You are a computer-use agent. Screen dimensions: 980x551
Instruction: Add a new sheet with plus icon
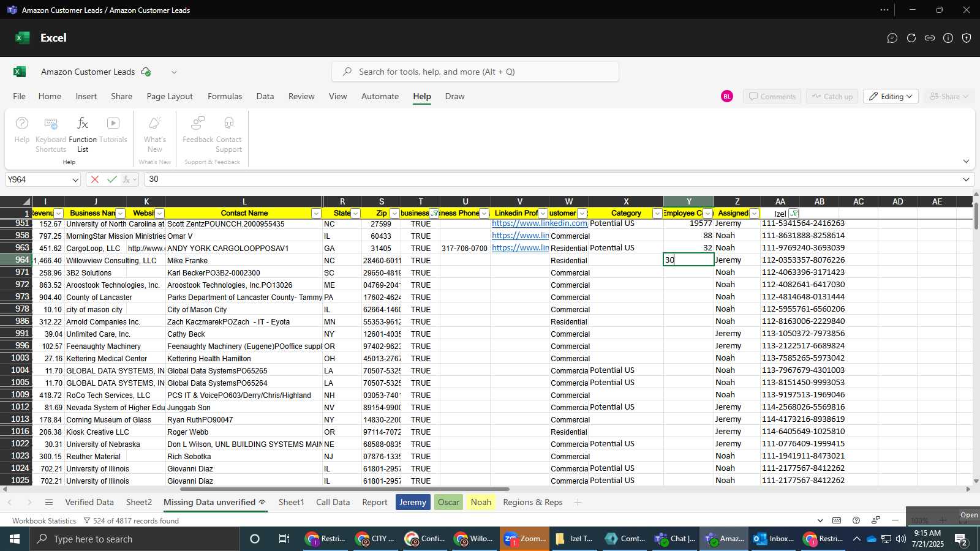[x=578, y=503]
